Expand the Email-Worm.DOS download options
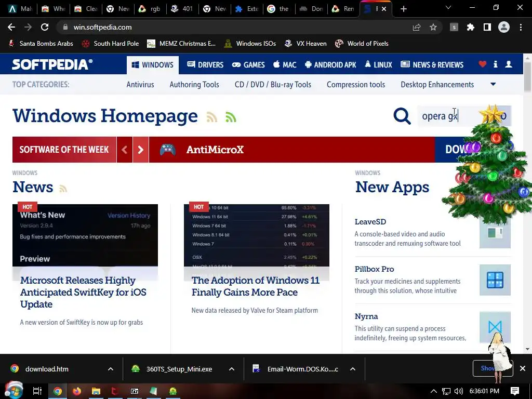 tap(353, 369)
